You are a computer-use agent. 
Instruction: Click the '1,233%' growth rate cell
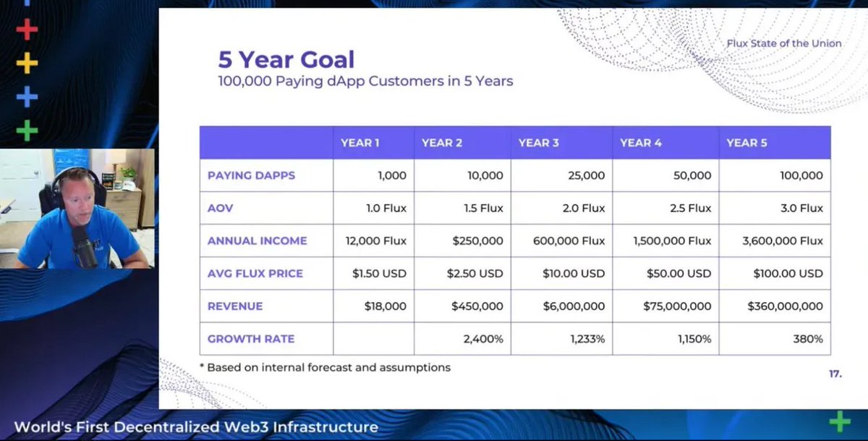pos(561,339)
